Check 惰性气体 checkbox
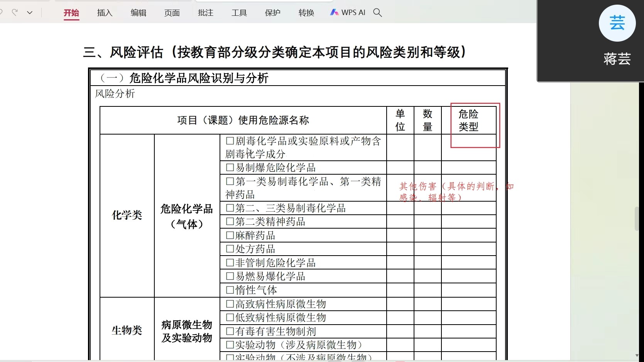 (x=230, y=290)
